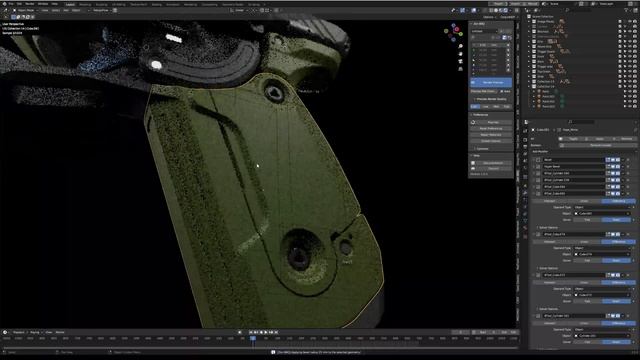
Task: Jump to the timeline start frame
Action: point(251,332)
